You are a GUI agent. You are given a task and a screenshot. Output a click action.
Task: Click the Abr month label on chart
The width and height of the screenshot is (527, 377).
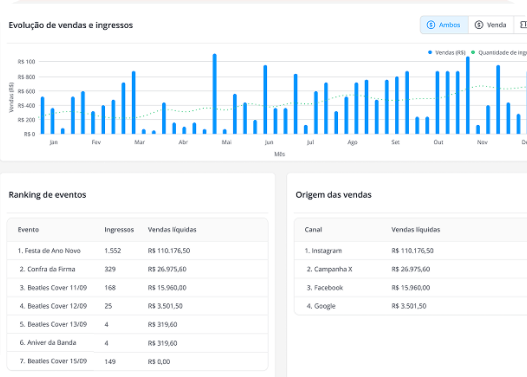pyautogui.click(x=183, y=142)
